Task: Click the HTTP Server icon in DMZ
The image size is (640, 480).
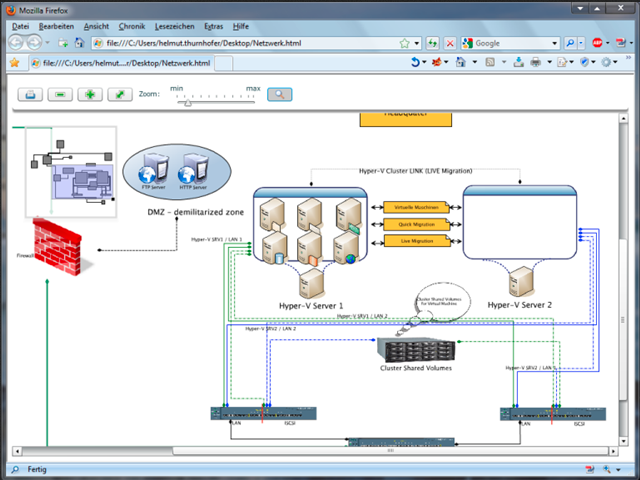Action: pos(193,171)
